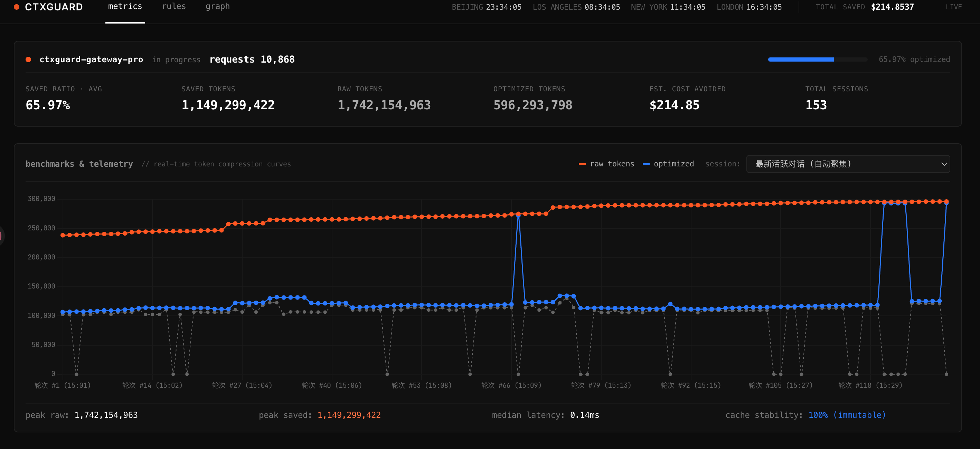Click the orange raw tokens legend swatch
Image resolution: width=980 pixels, height=449 pixels.
[582, 164]
